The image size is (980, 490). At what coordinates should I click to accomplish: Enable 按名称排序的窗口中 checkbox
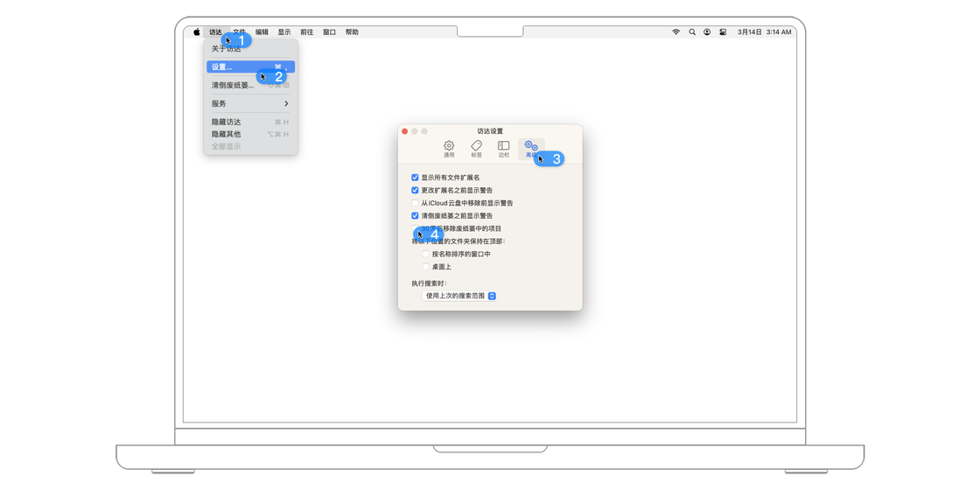(425, 255)
